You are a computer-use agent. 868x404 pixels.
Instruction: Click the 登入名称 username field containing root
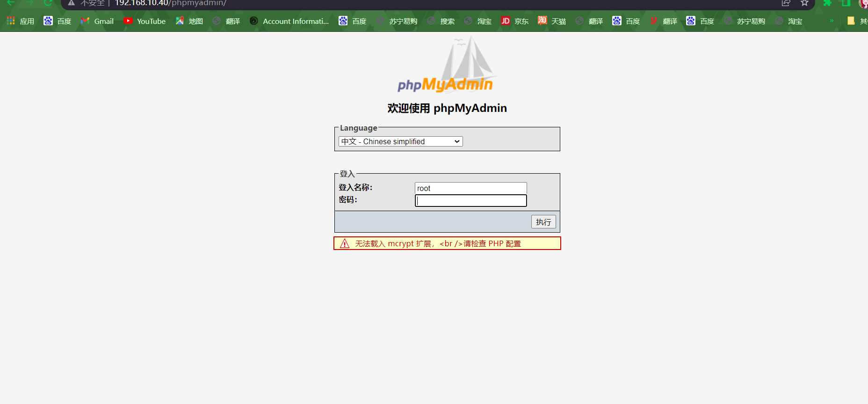click(471, 188)
